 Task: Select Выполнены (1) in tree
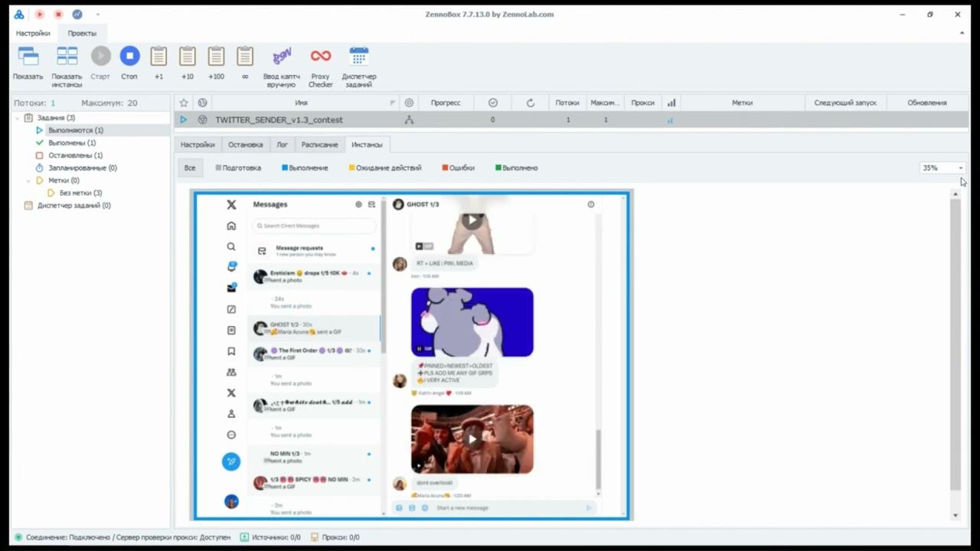(x=72, y=143)
